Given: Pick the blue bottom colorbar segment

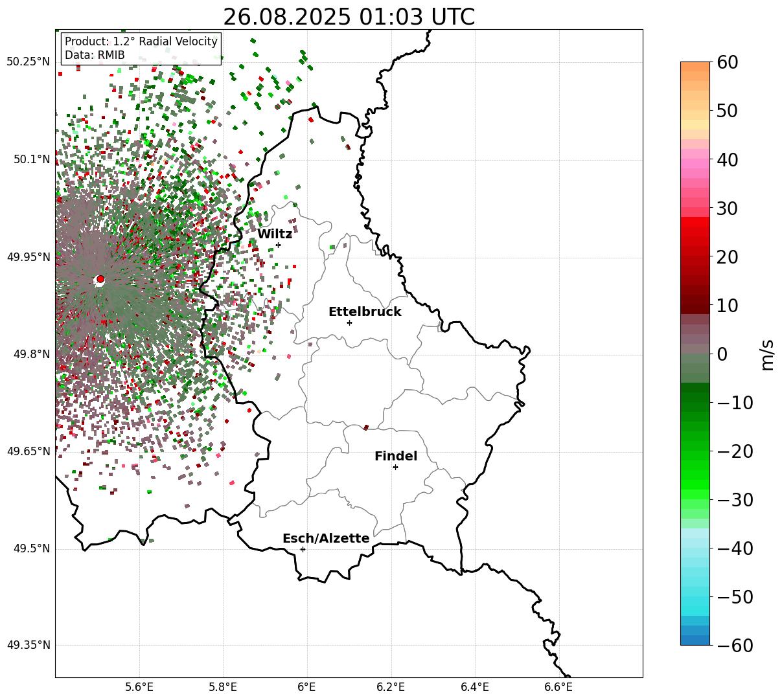Looking at the screenshot, I should pos(695,640).
